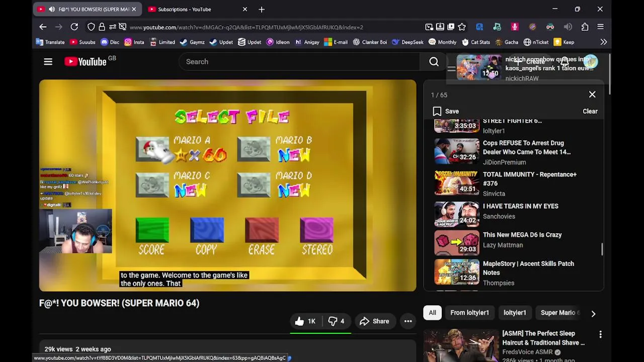Open the Clanker Boi bookmark

[x=370, y=42]
